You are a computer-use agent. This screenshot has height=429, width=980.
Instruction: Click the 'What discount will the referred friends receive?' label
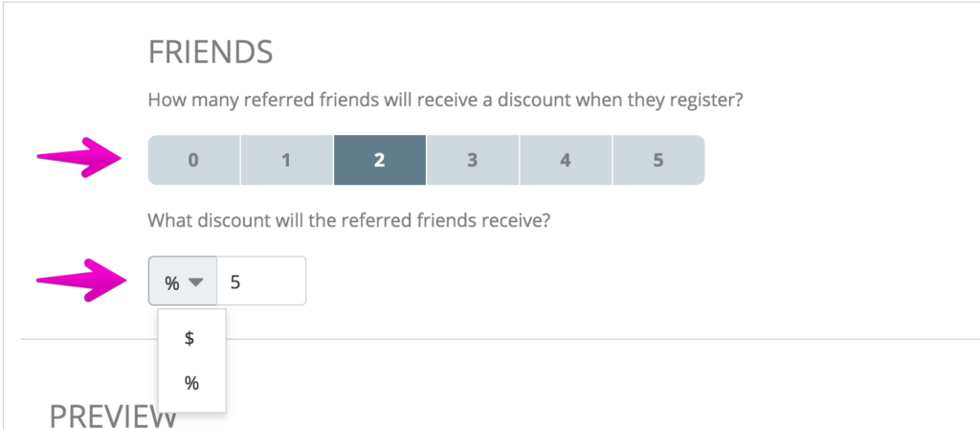tap(348, 220)
